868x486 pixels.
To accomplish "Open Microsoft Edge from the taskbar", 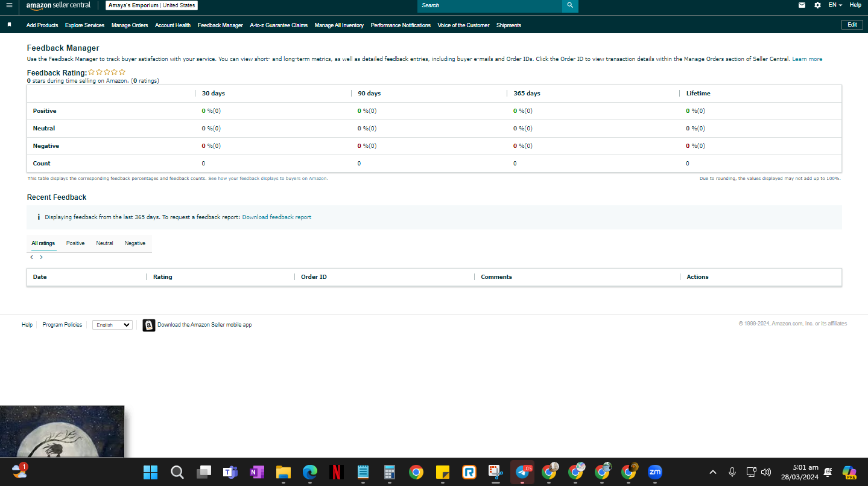I will click(310, 472).
